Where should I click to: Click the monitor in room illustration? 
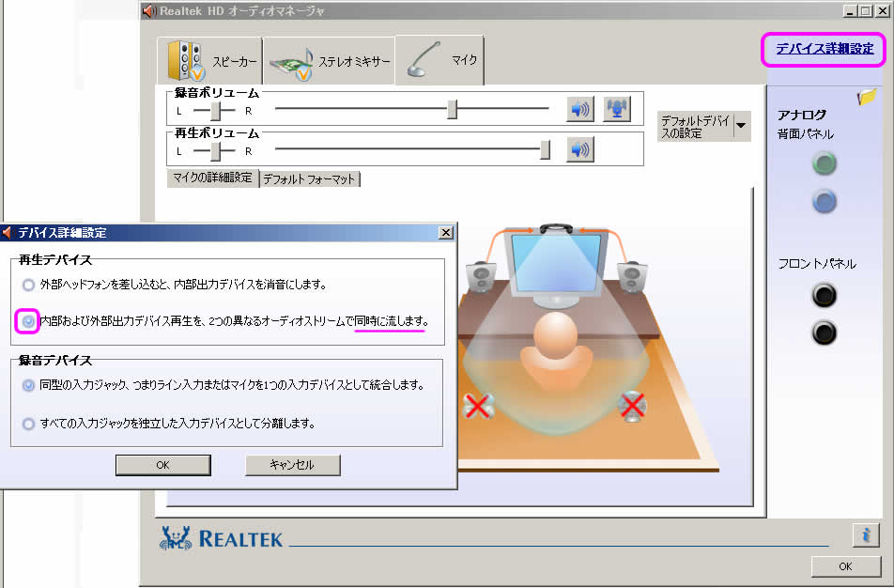click(556, 265)
